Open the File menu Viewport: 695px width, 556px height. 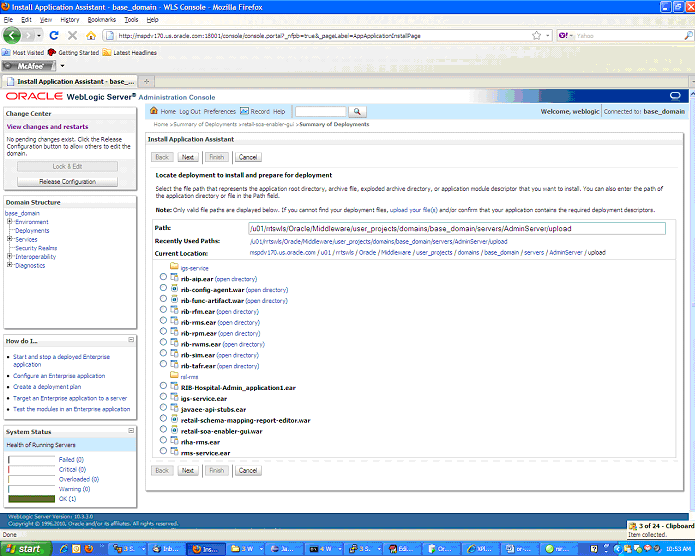8,20
